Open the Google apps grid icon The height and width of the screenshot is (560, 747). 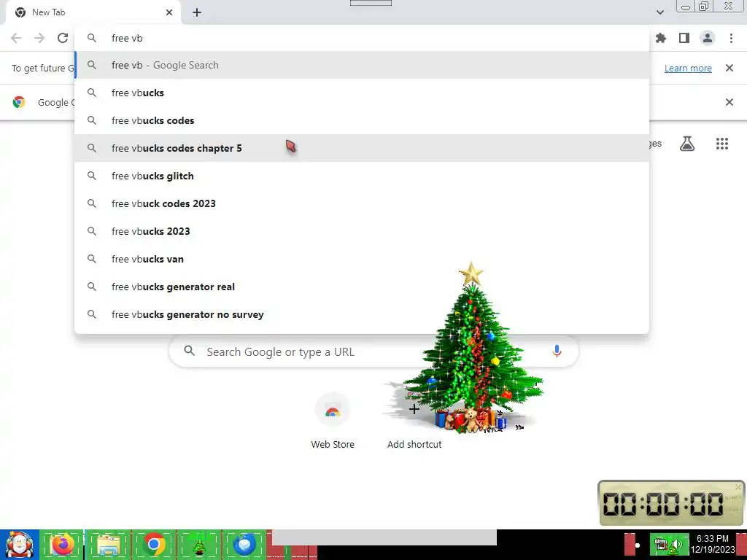pos(722,144)
